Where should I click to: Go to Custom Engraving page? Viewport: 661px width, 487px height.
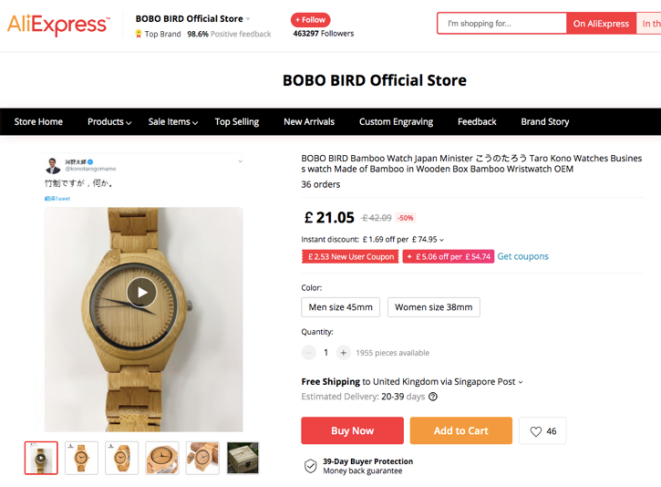click(396, 122)
